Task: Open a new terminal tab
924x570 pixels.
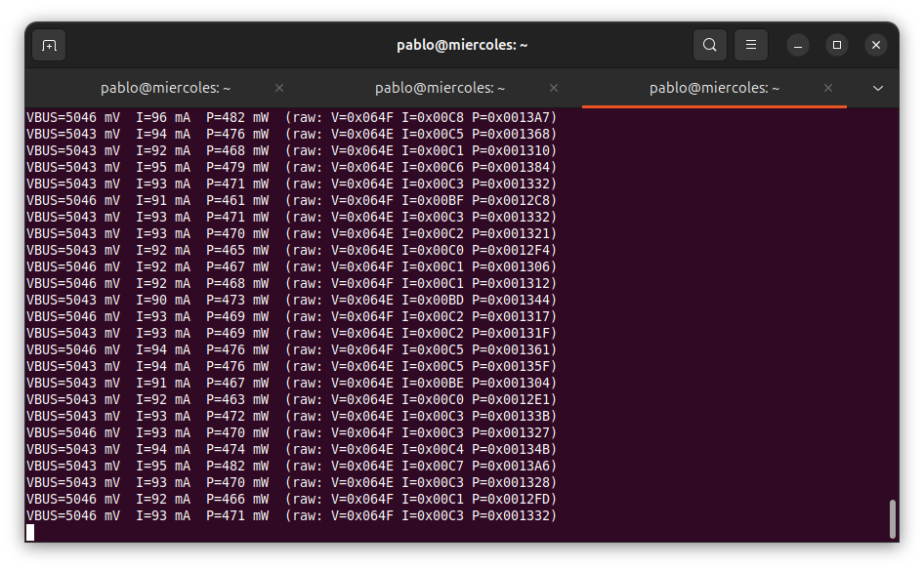Action: [49, 44]
